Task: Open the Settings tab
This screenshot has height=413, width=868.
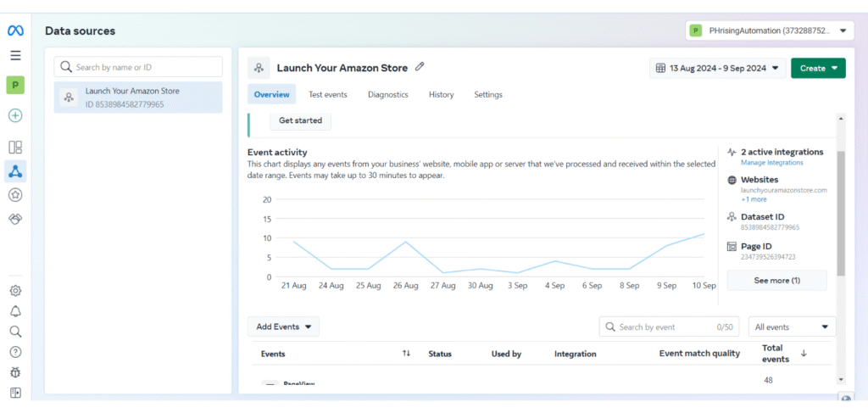Action: click(488, 95)
